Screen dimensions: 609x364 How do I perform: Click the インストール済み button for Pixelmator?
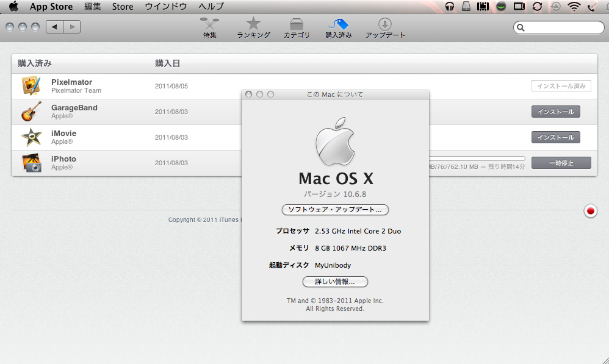point(561,86)
